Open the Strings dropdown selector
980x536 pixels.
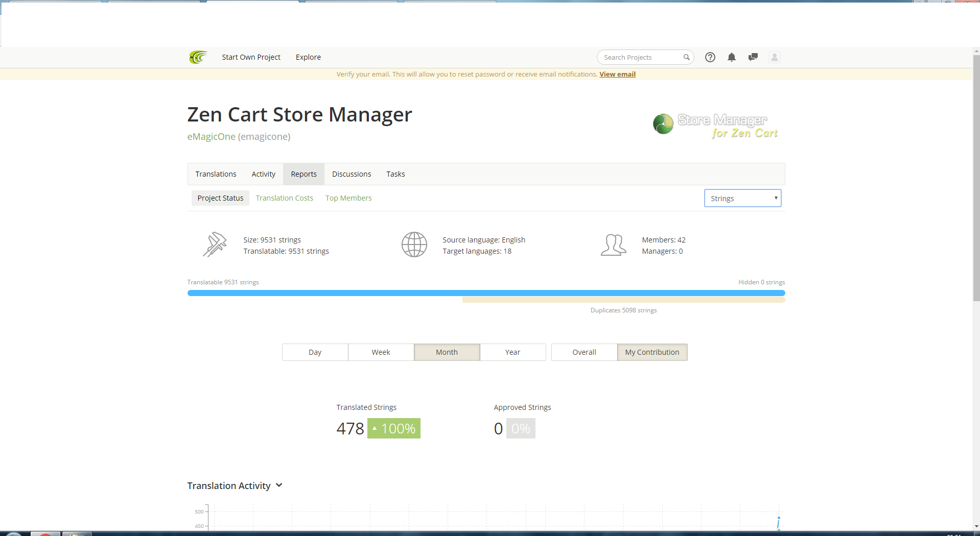click(x=743, y=198)
